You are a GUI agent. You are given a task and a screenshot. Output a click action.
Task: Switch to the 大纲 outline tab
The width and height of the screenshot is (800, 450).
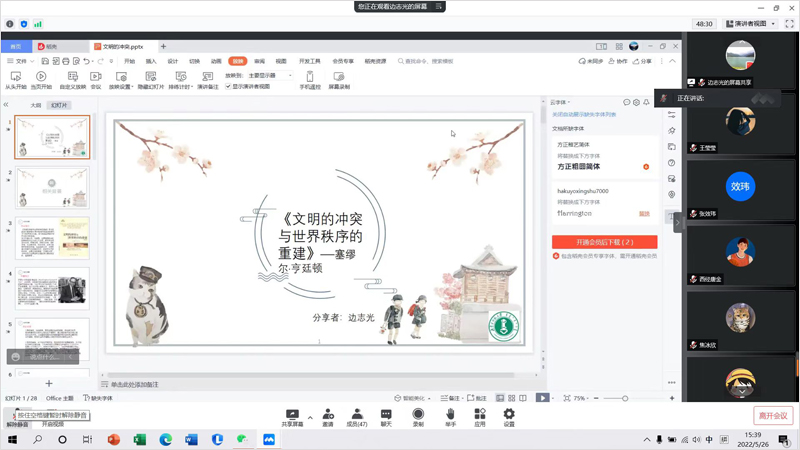[x=36, y=105]
